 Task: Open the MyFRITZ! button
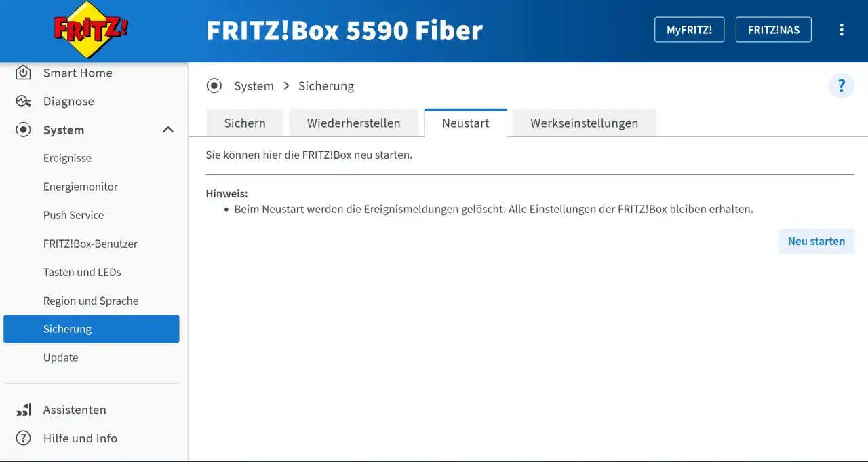pyautogui.click(x=689, y=30)
